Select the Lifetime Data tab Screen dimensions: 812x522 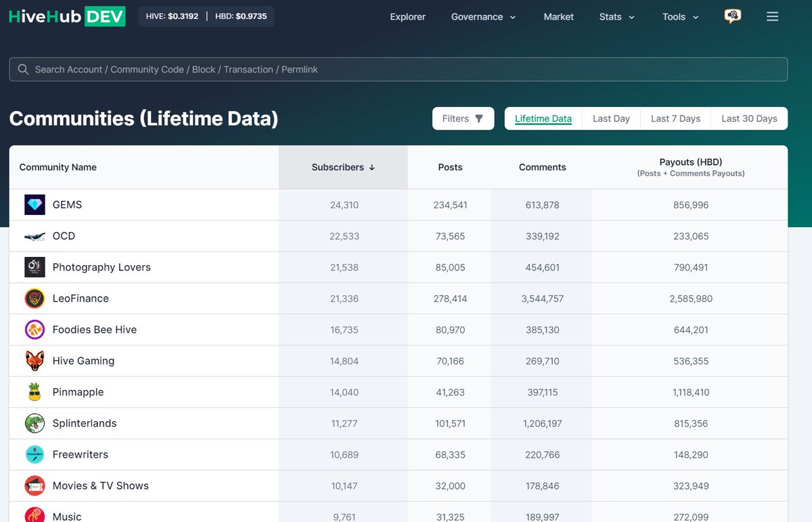point(543,118)
